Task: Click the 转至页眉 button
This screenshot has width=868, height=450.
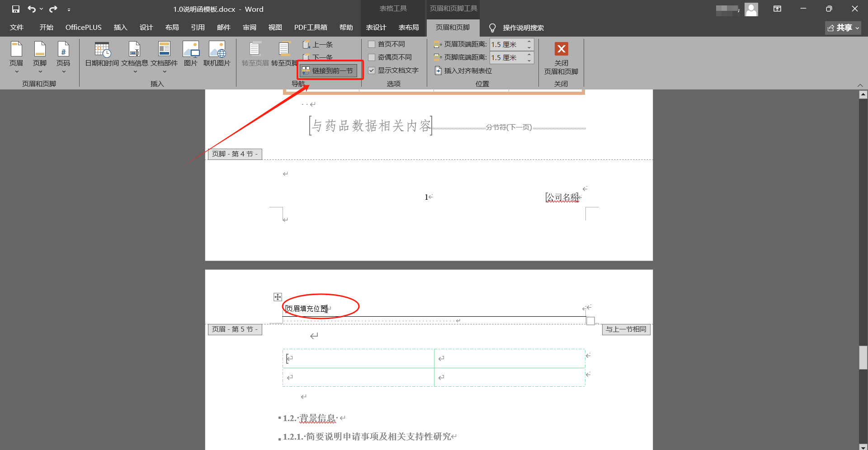Action: (255, 54)
